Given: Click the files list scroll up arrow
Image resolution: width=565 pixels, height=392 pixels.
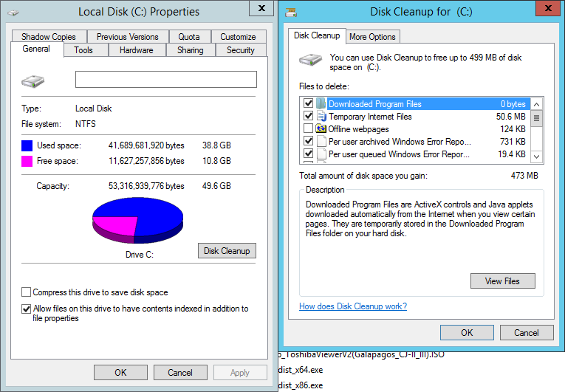Looking at the screenshot, I should [x=536, y=105].
